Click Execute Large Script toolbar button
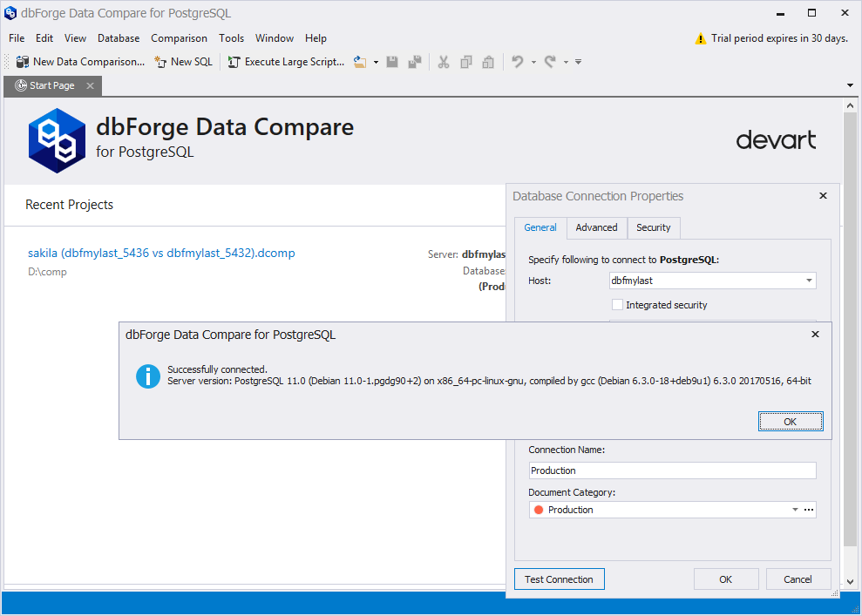Screen dimensions: 862x616 287,62
